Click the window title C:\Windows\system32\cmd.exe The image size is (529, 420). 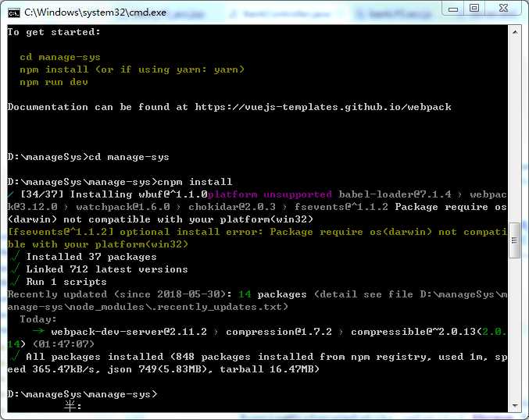95,12
